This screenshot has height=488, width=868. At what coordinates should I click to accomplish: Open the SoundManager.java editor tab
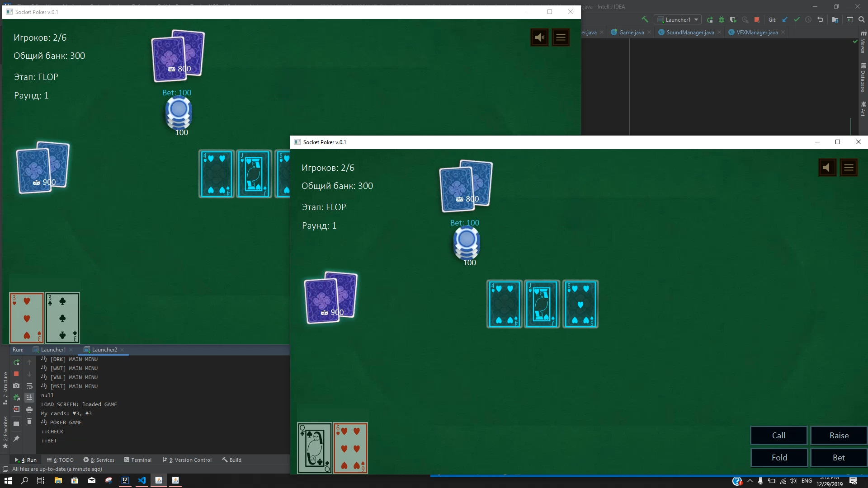click(690, 33)
